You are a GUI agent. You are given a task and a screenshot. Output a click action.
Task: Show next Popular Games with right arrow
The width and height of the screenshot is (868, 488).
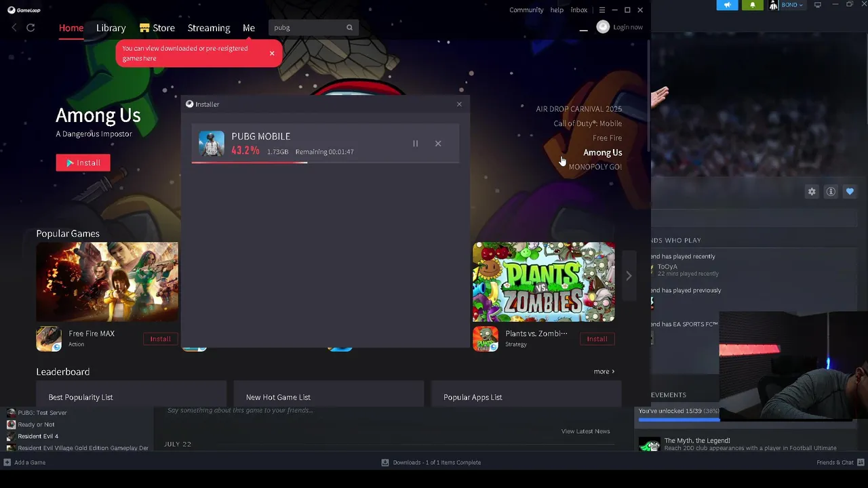[629, 276]
